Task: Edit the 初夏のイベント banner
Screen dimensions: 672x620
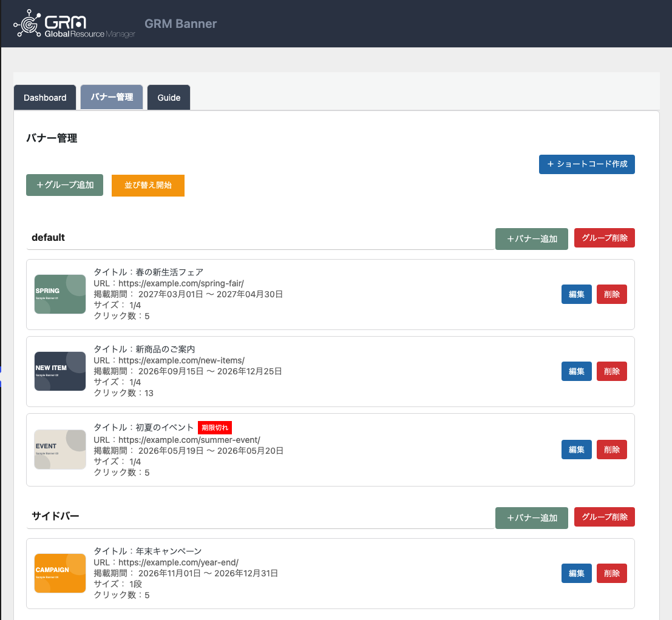Action: click(x=577, y=450)
